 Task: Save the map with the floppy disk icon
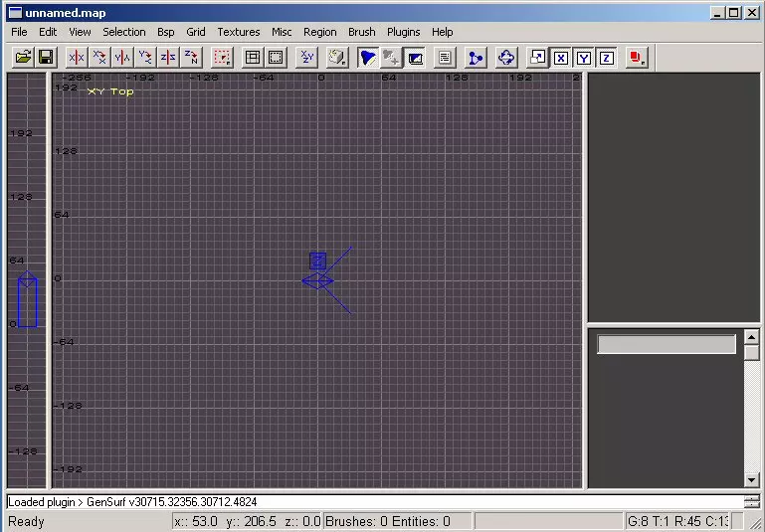46,58
